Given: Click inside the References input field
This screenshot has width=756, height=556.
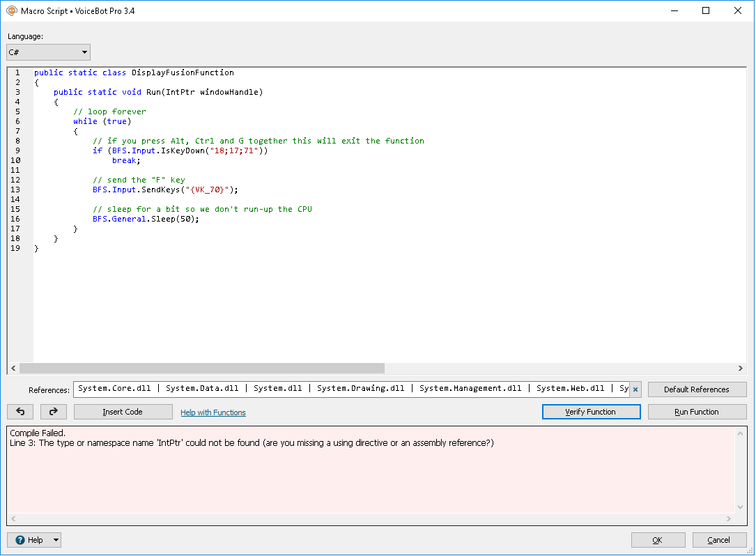Looking at the screenshot, I should tap(348, 389).
